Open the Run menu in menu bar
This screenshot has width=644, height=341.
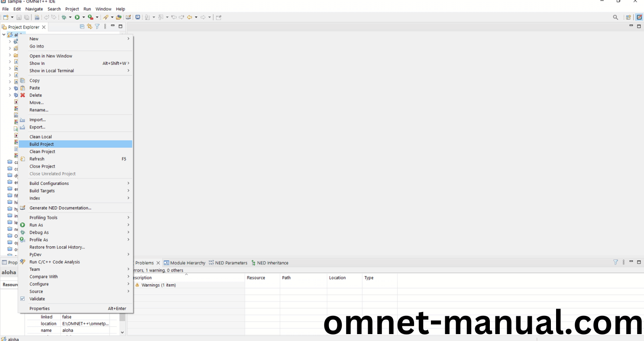click(x=87, y=9)
